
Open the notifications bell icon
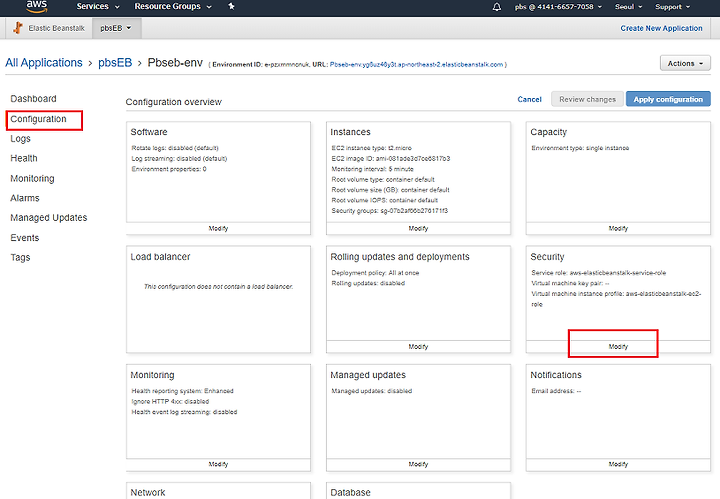tap(497, 7)
